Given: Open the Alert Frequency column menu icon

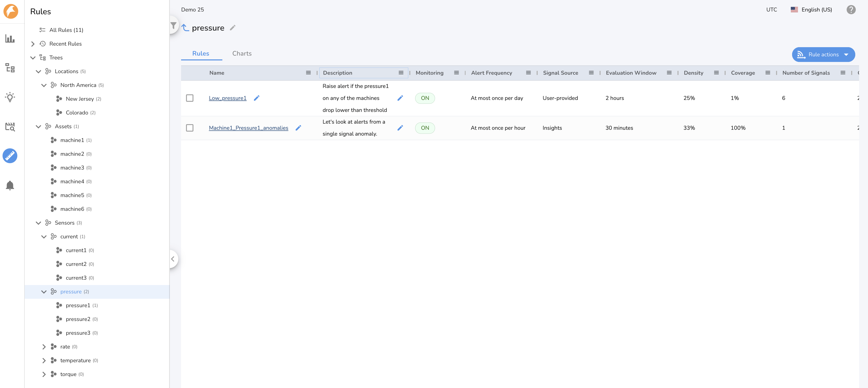Looking at the screenshot, I should point(528,73).
